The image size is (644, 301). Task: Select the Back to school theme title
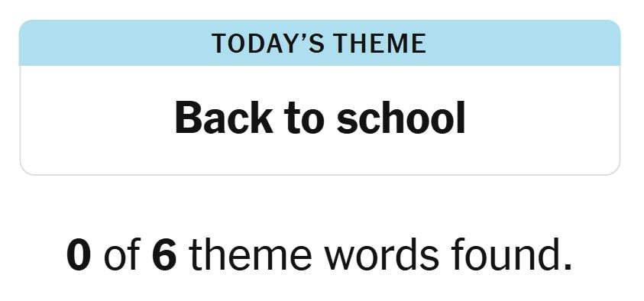[319, 118]
